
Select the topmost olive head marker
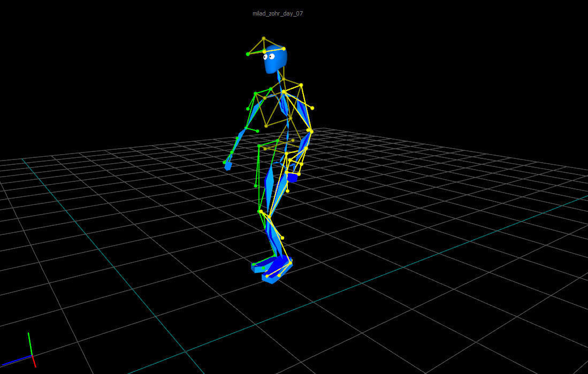264,39
